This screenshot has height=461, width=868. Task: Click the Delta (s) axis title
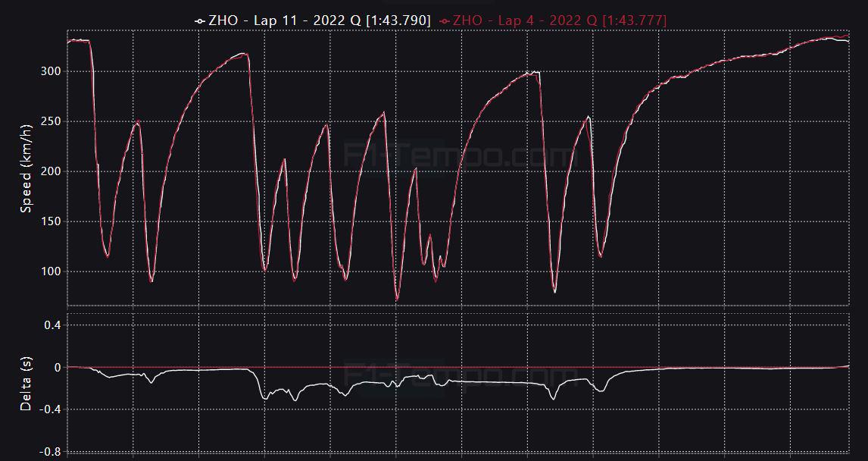(26, 383)
